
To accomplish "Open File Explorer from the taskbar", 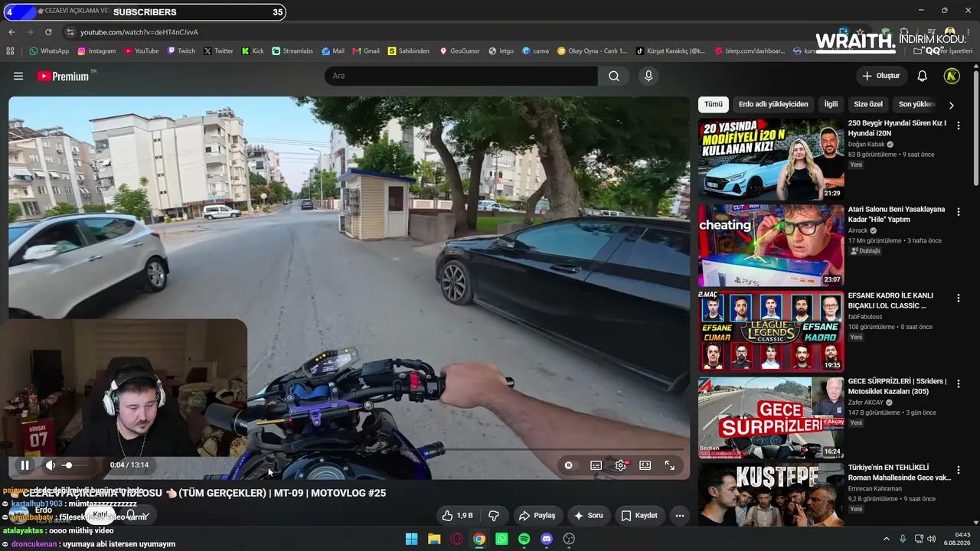I will point(434,539).
